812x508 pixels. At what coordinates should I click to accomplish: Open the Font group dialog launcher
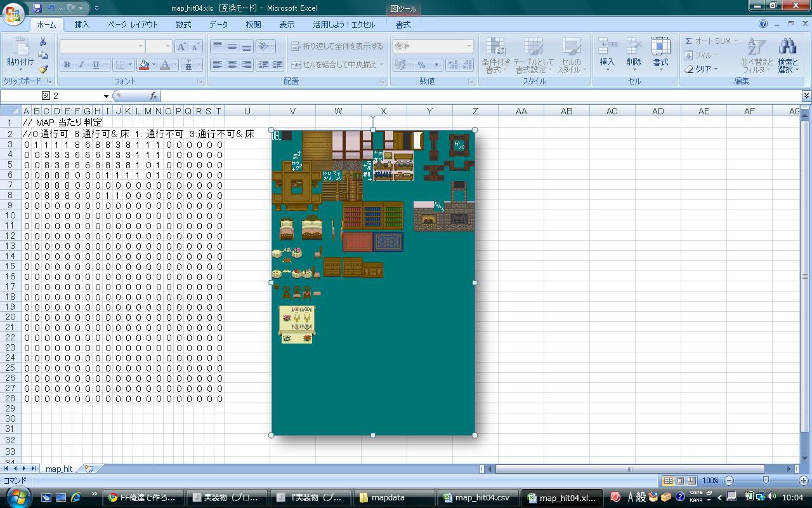pyautogui.click(x=200, y=82)
